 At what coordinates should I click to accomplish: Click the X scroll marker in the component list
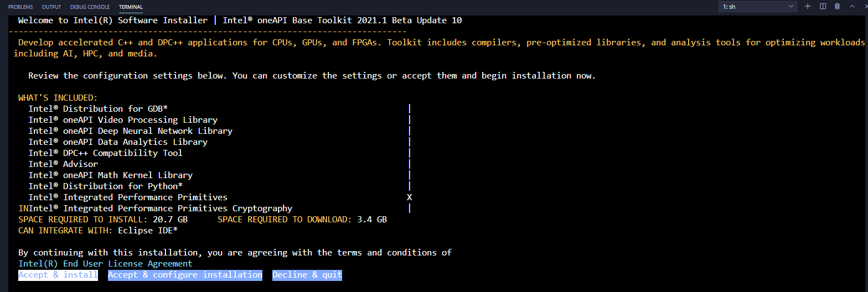410,197
